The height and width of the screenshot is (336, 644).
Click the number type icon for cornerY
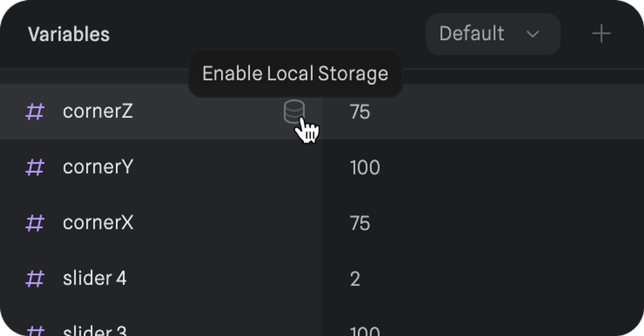(x=35, y=167)
